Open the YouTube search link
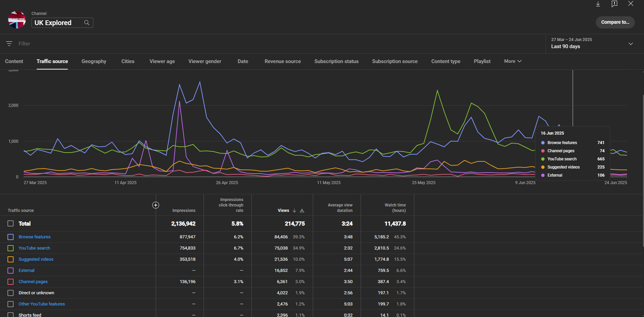This screenshot has height=317, width=644. coord(34,248)
